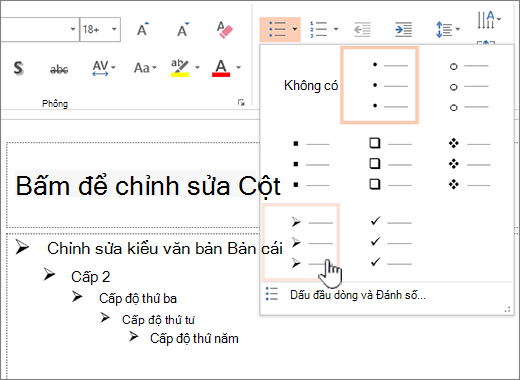Click the Increase Font Size icon
This screenshot has height=380, width=520.
click(143, 29)
